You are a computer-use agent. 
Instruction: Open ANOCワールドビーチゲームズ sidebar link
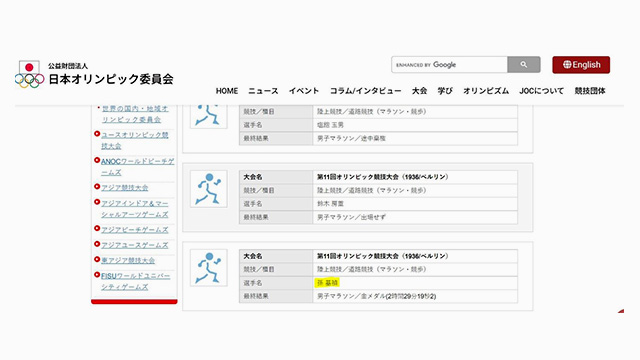[138, 167]
